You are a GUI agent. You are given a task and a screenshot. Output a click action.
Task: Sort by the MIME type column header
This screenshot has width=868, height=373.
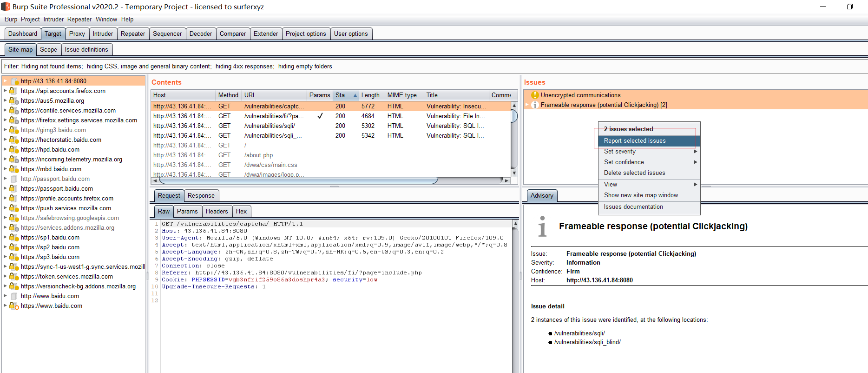[404, 95]
